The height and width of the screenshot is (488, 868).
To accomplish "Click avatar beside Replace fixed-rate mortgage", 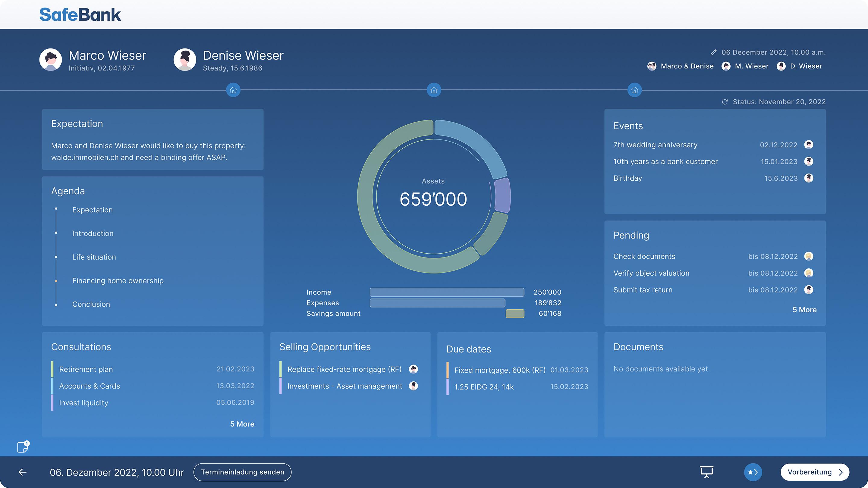I will click(x=414, y=369).
